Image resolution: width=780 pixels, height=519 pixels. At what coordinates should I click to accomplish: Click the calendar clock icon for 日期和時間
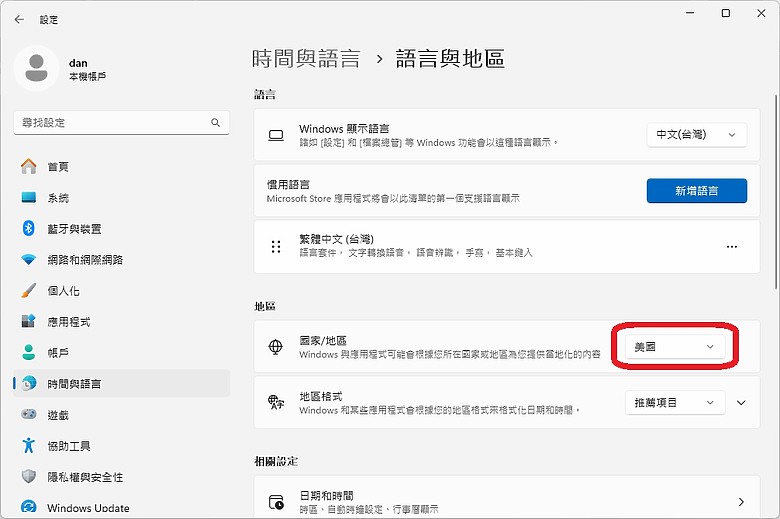click(x=276, y=502)
